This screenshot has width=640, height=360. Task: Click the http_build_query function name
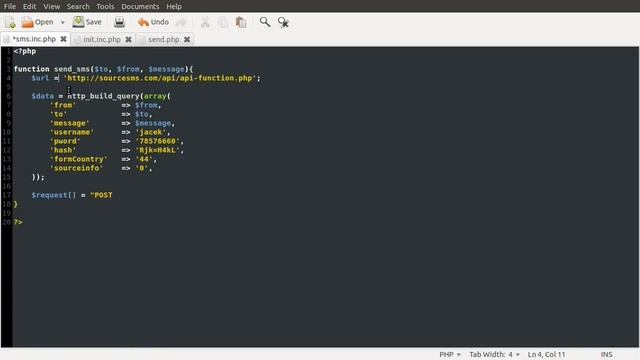point(104,96)
